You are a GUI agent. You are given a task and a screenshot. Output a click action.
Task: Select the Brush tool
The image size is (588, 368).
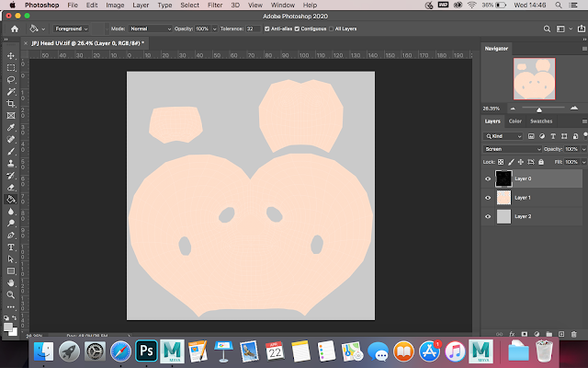click(x=11, y=151)
